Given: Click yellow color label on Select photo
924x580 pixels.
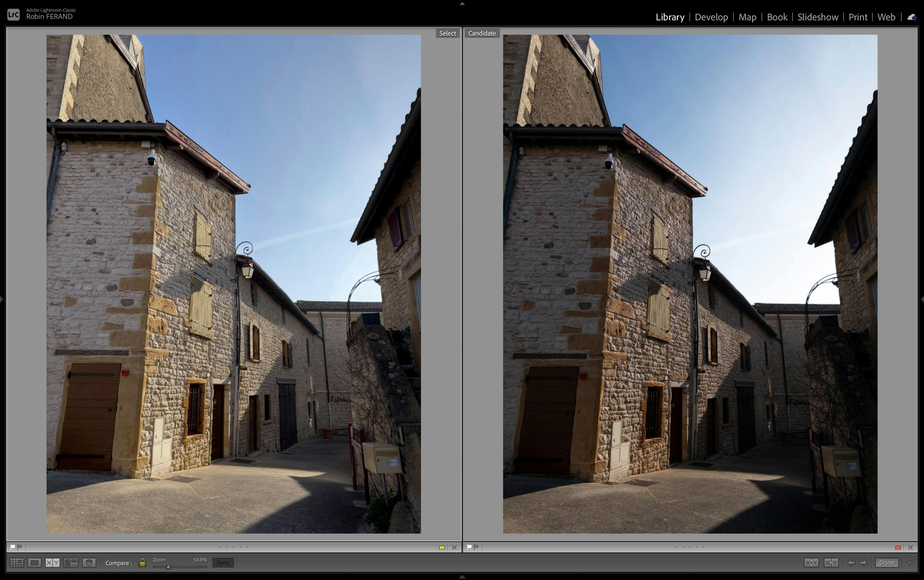Looking at the screenshot, I should point(442,547).
